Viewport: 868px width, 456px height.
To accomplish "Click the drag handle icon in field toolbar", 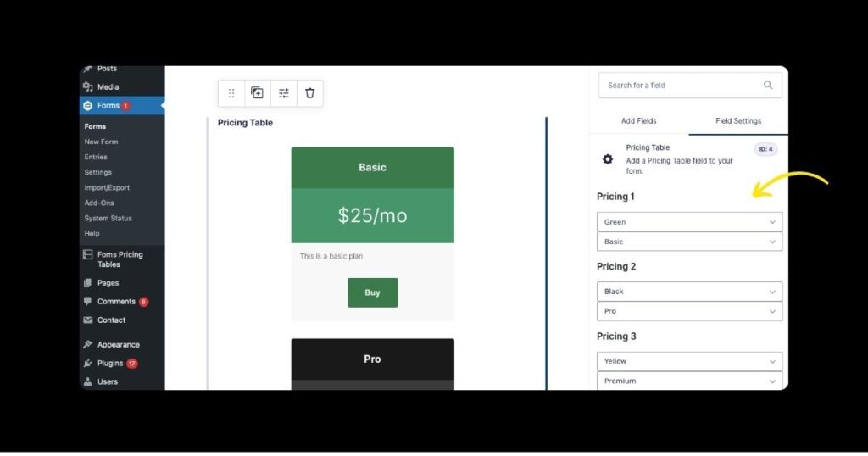I will pyautogui.click(x=231, y=93).
